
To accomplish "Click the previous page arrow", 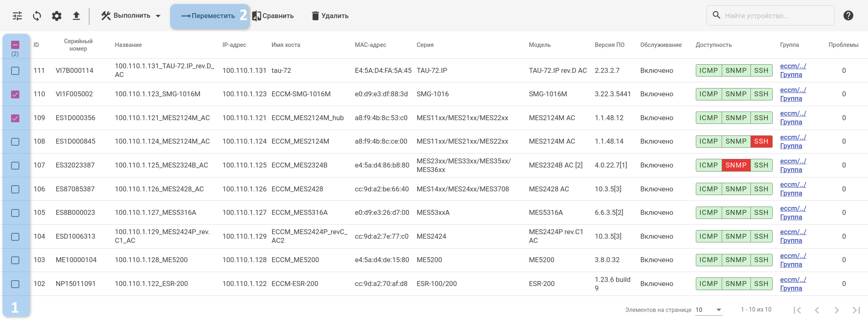I will click(817, 310).
